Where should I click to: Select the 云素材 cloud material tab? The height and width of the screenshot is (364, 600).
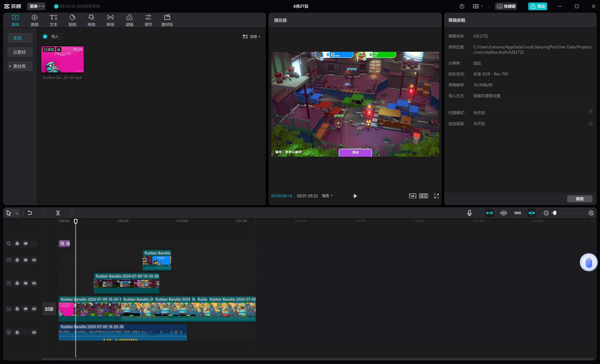(20, 52)
